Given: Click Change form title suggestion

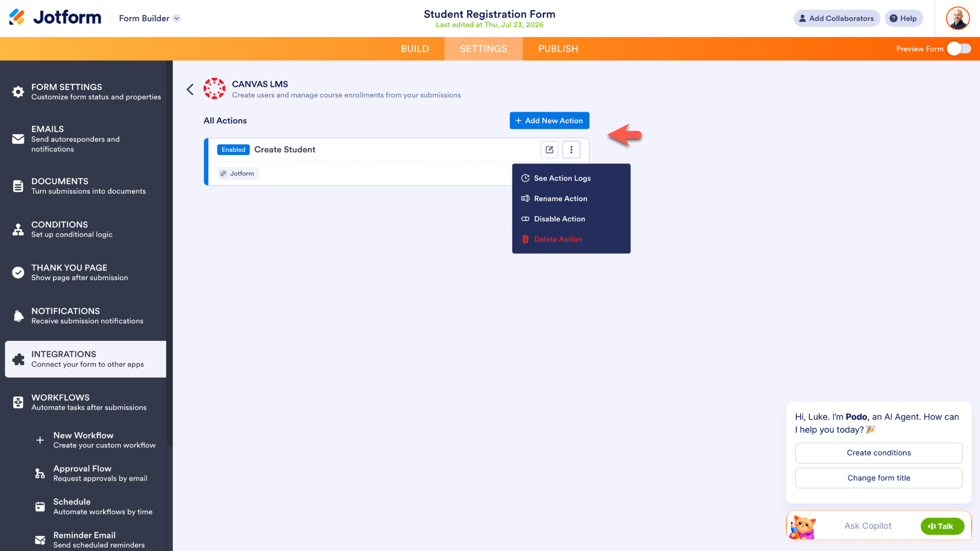Looking at the screenshot, I should 879,478.
